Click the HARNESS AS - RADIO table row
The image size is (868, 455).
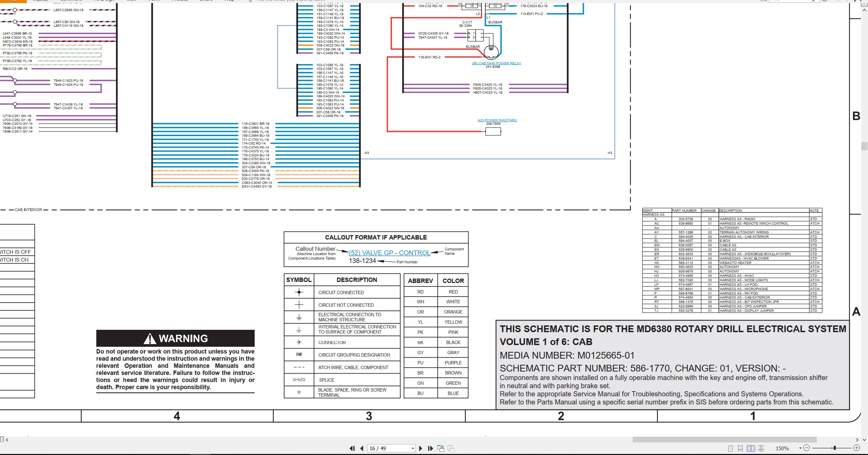pyautogui.click(x=732, y=219)
